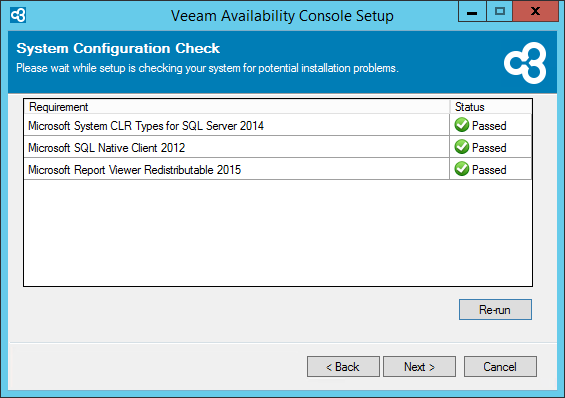Go Back to previous setup page
Viewport: 565px width, 398px height.
[x=343, y=367]
